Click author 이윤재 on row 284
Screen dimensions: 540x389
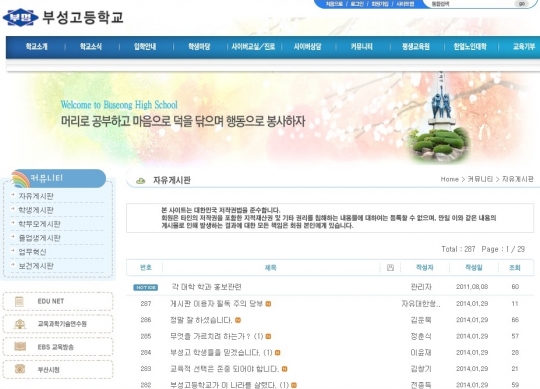(421, 353)
